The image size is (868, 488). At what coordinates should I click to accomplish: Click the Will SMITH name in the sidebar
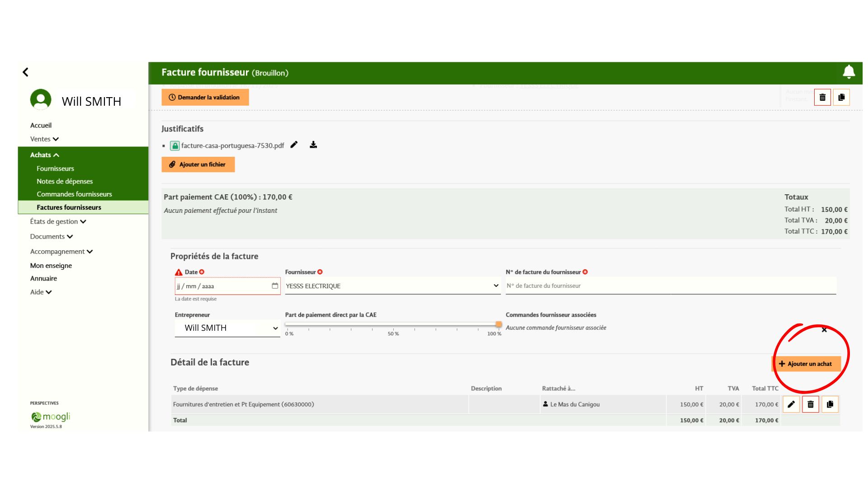[x=91, y=101]
